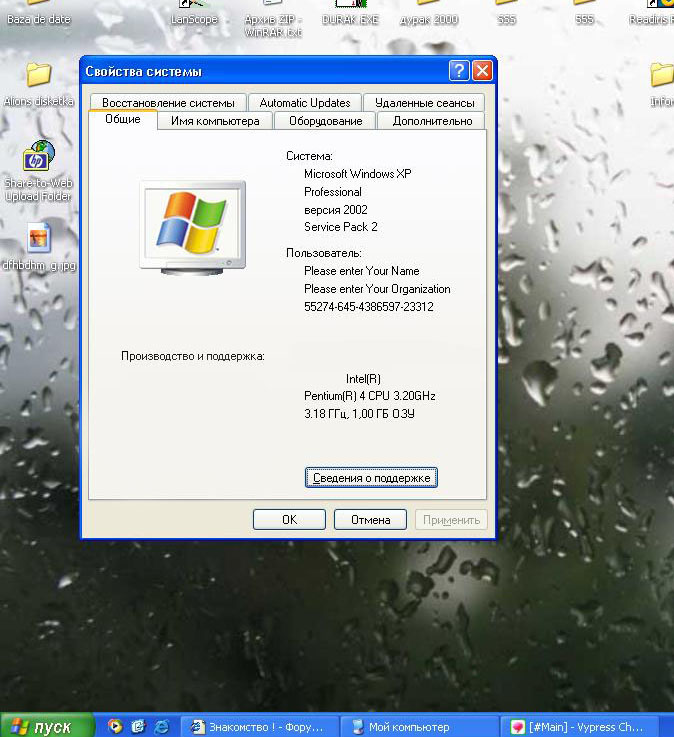Switch to Мой компьютер taskbar window
This screenshot has width=674, height=737.
(x=418, y=726)
